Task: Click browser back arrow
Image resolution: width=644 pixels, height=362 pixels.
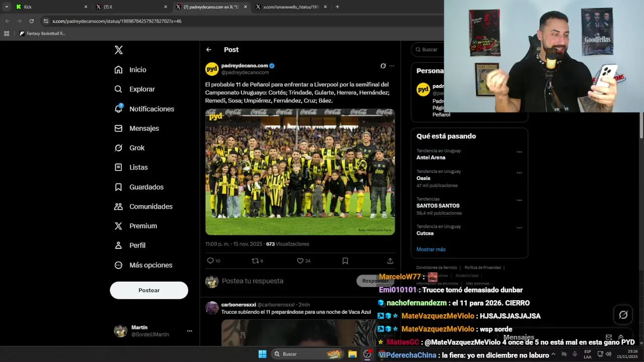Action: click(x=7, y=21)
